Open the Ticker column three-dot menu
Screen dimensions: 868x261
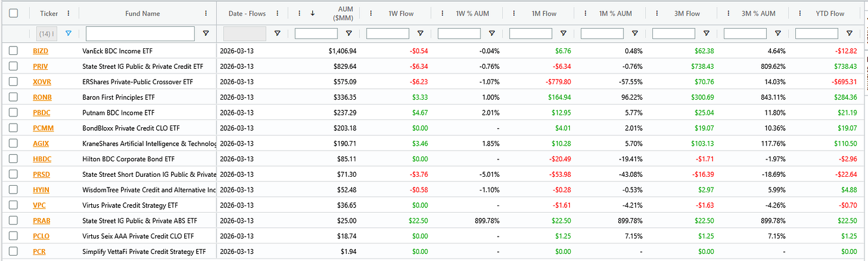[69, 13]
